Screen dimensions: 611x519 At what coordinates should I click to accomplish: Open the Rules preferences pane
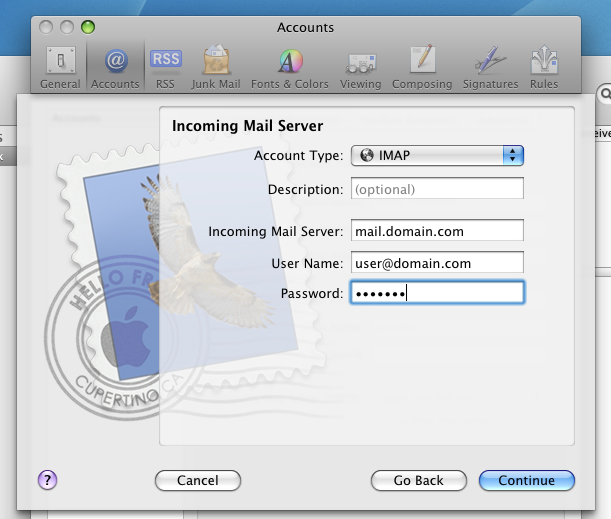click(x=544, y=67)
